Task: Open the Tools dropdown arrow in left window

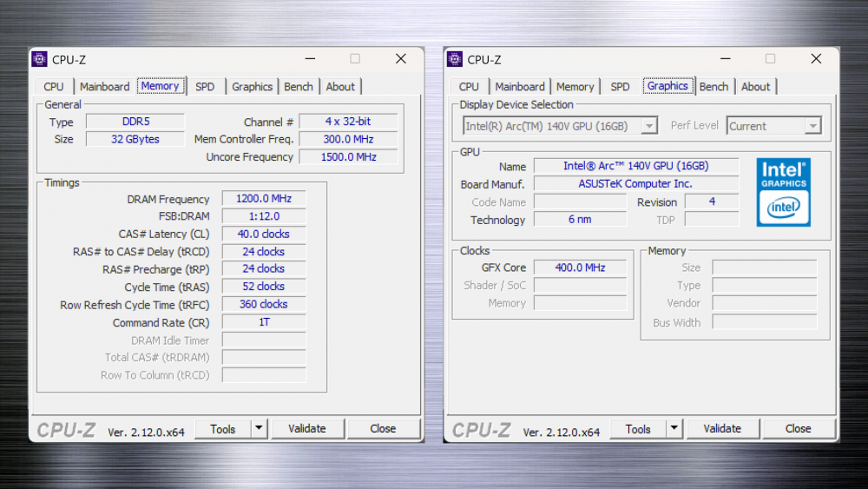Action: (x=259, y=428)
